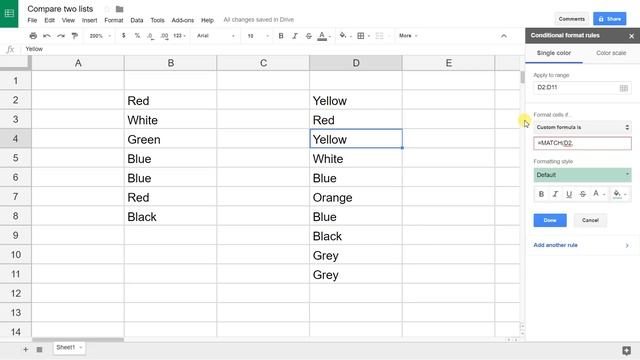This screenshot has width=640, height=360.
Task: Click the redo arrow icon
Action: [x=61, y=36]
